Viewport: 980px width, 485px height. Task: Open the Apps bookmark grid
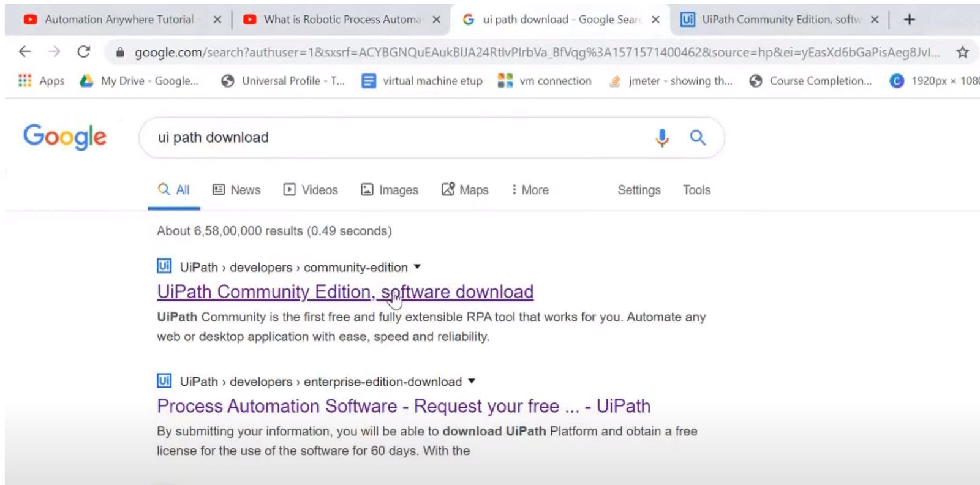tap(41, 81)
